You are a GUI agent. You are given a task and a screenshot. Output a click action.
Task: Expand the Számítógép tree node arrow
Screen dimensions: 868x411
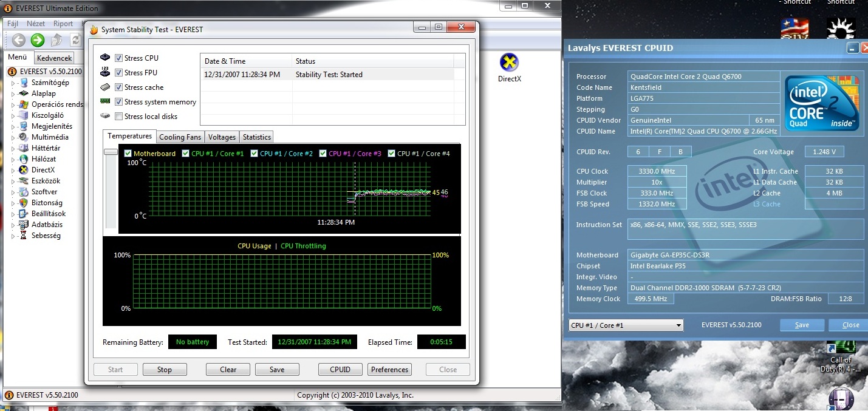(x=13, y=83)
